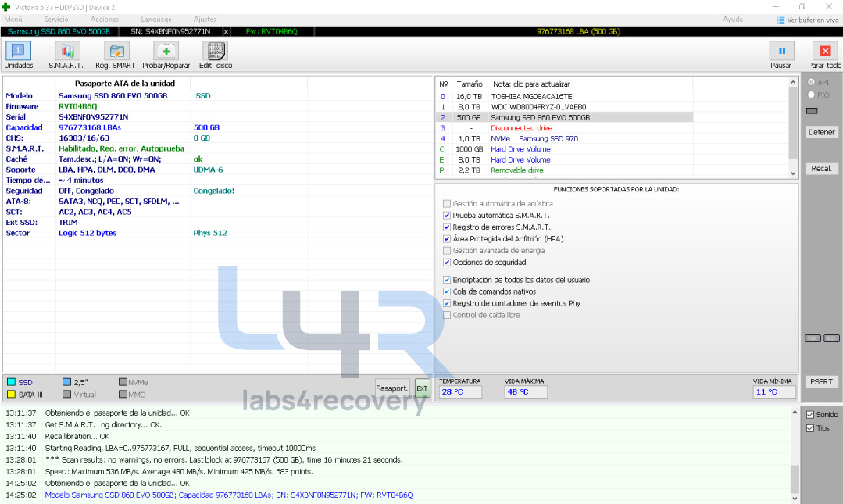
Task: Click the VIDA MÁXIMA 48 °C field
Action: tap(526, 392)
